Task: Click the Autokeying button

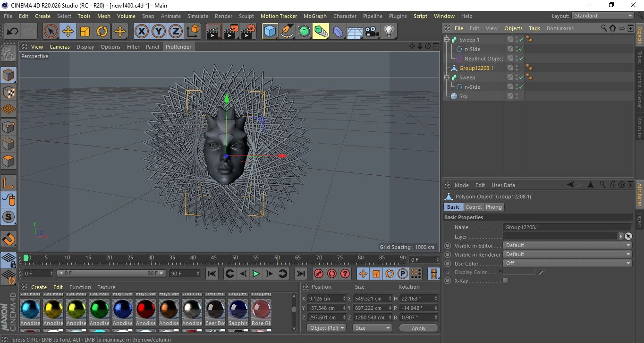Action: [332, 273]
